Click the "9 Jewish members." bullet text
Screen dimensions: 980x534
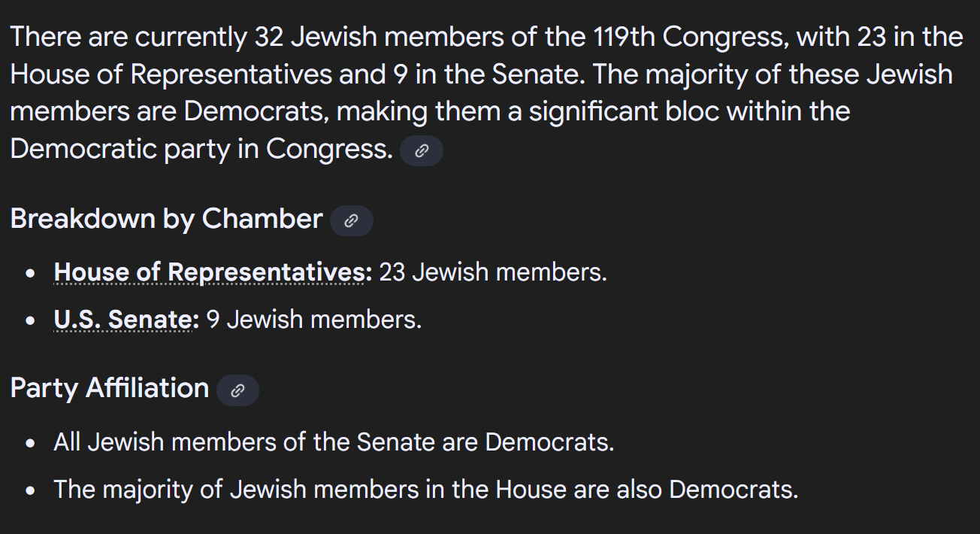pos(314,320)
